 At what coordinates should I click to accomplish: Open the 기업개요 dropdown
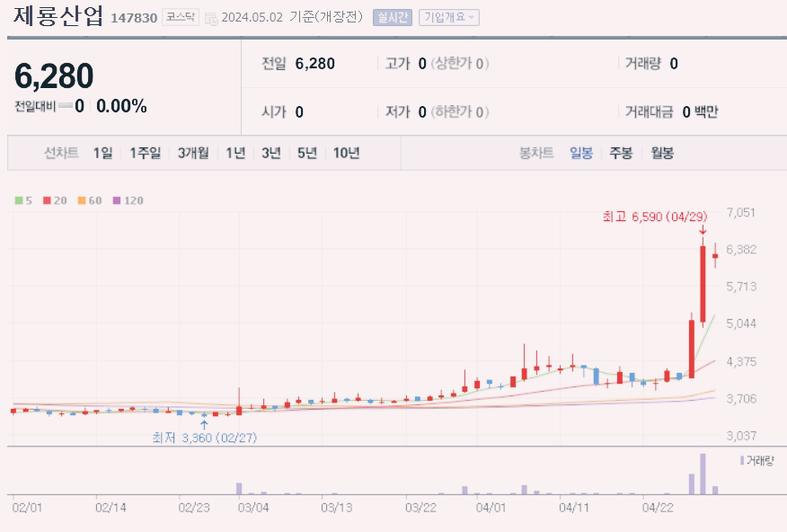pos(448,18)
